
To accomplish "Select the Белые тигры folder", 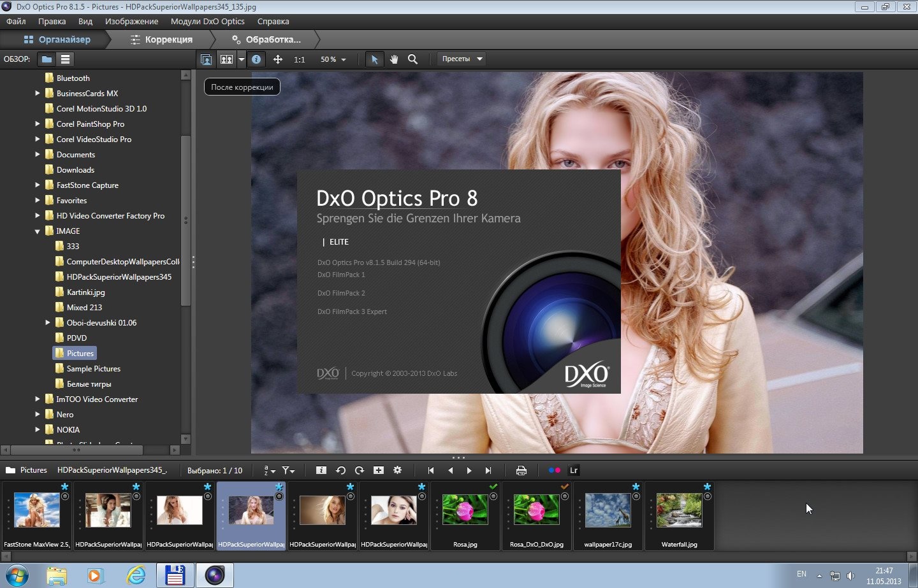I will point(89,384).
